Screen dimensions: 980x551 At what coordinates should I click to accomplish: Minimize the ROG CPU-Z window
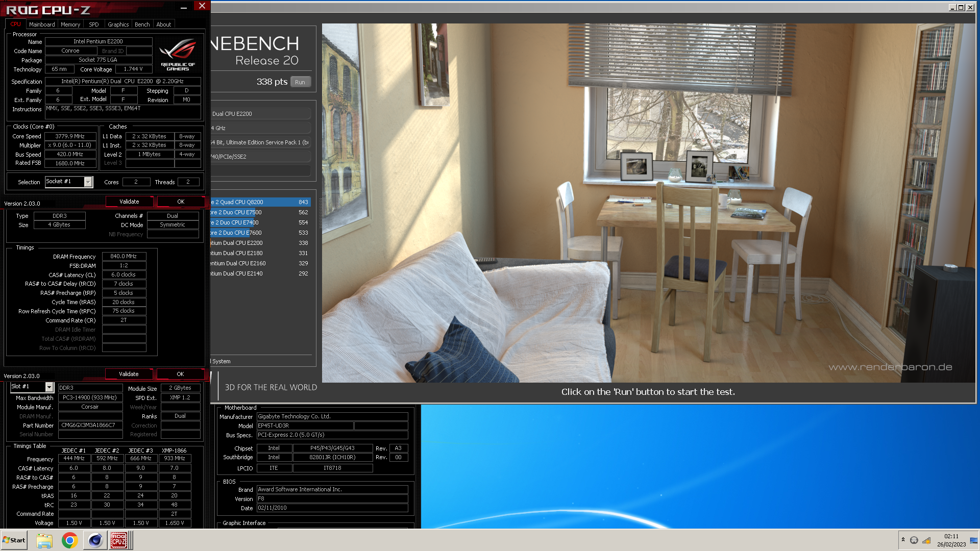pyautogui.click(x=184, y=7)
